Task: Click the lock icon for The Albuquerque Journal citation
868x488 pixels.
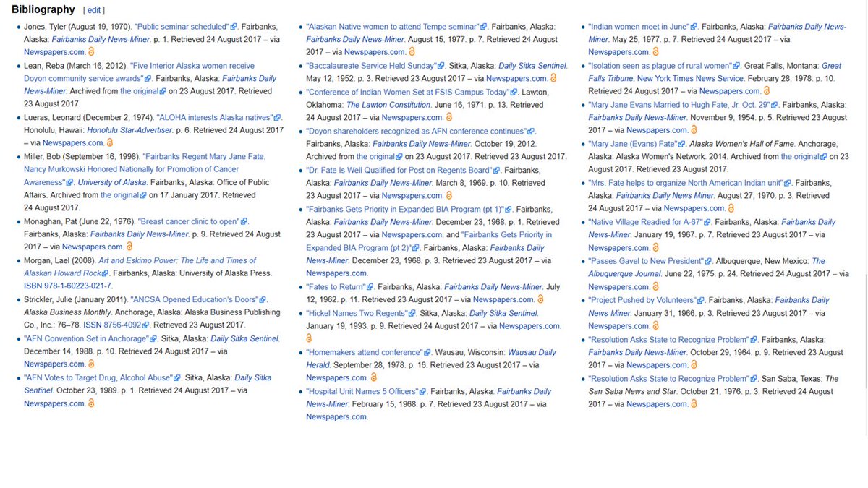Action: click(656, 286)
